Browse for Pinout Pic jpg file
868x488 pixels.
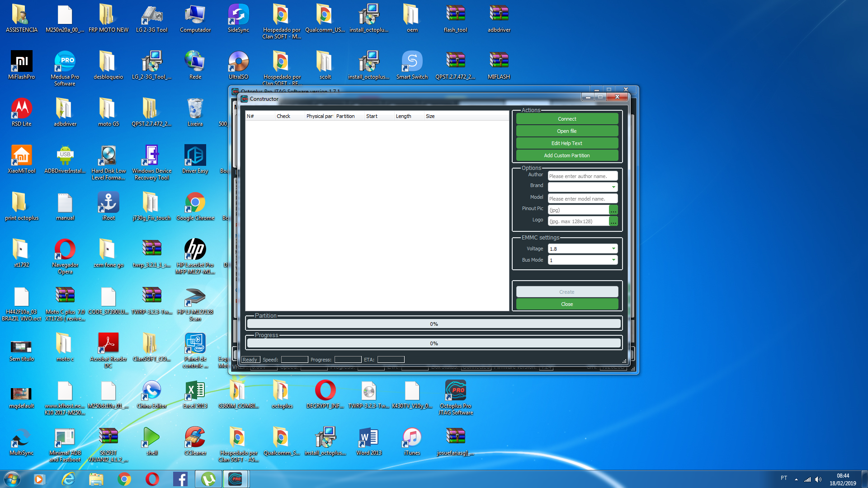pos(613,210)
